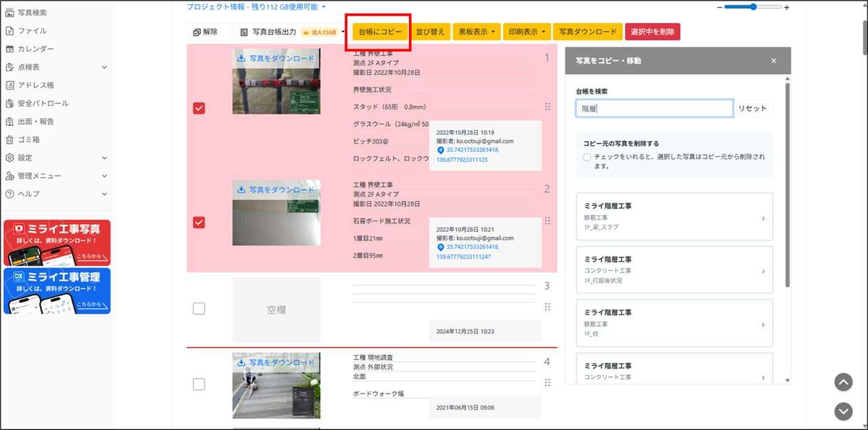Click the red 選択中を削除 button
868x430 pixels.
click(x=652, y=32)
